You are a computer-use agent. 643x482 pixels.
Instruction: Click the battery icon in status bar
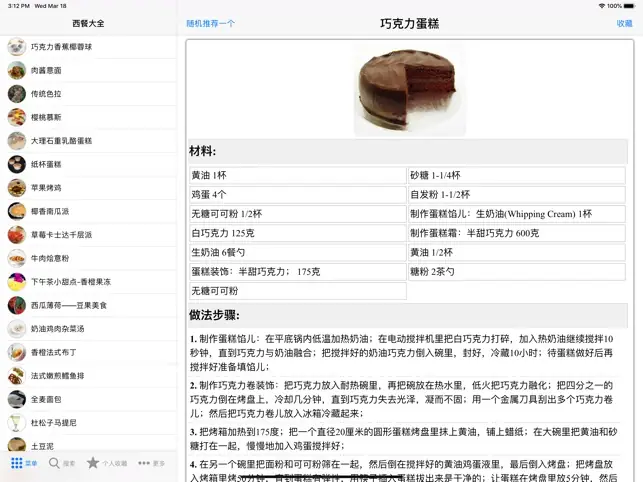pos(630,5)
